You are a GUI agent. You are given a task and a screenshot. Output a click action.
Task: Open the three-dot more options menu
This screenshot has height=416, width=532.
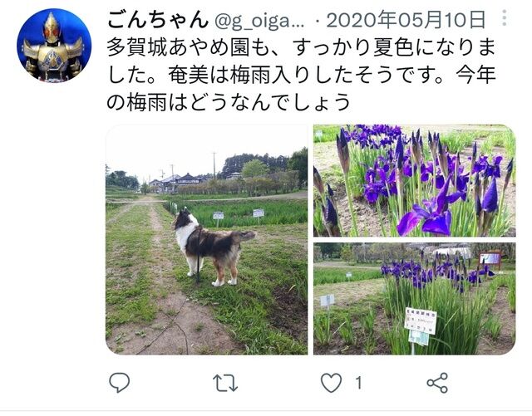(505, 17)
